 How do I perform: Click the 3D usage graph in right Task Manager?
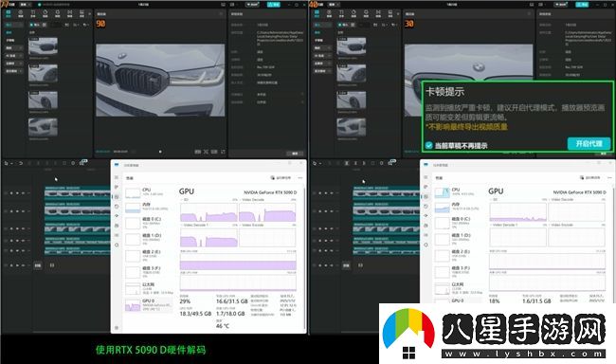coord(517,212)
